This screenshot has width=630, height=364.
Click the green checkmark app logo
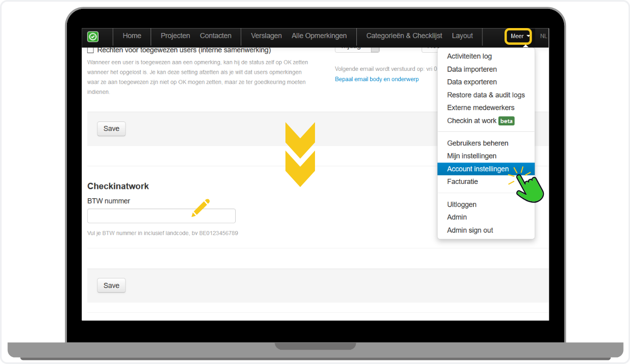click(x=93, y=36)
